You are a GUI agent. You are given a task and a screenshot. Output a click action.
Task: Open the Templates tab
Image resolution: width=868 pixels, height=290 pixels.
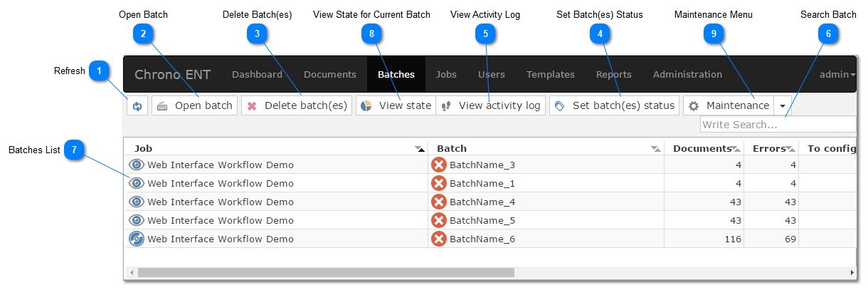[551, 74]
